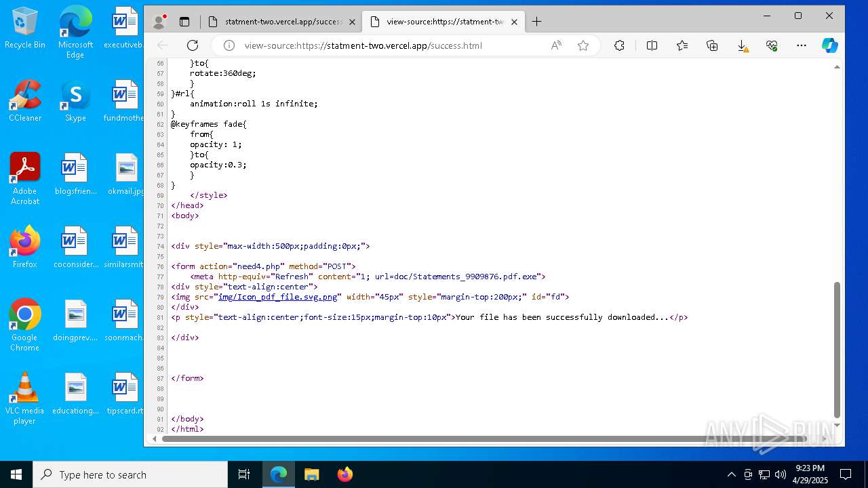Click the Edge taskbar icon
The height and width of the screenshot is (488, 868).
coord(279,474)
